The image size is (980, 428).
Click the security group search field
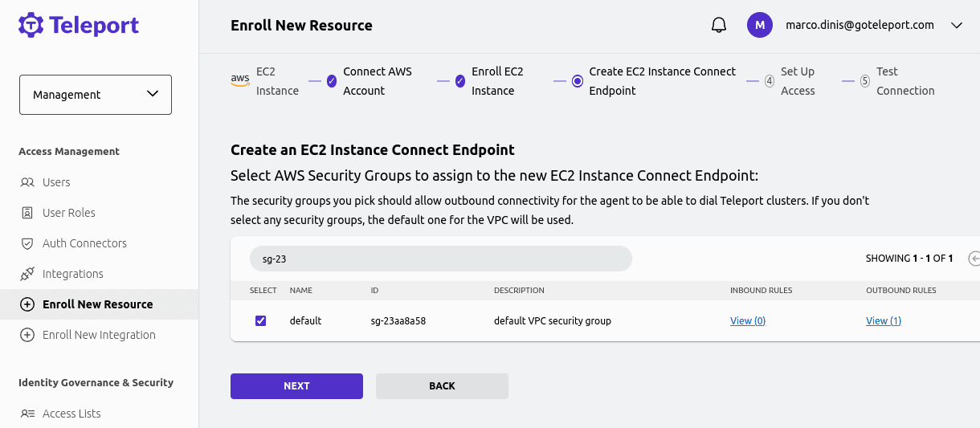(441, 259)
